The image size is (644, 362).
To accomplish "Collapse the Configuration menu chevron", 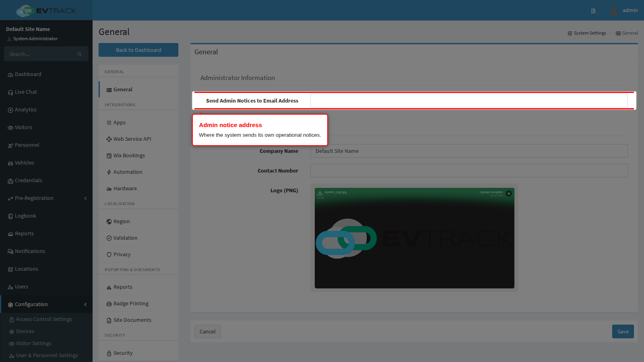I will 85,304.
